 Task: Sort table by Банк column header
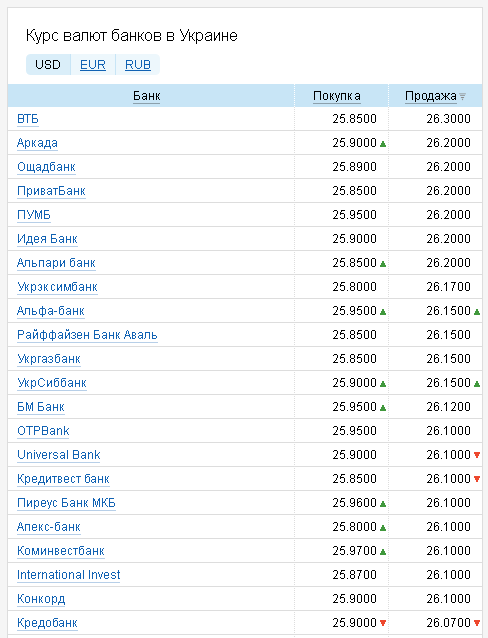point(147,96)
